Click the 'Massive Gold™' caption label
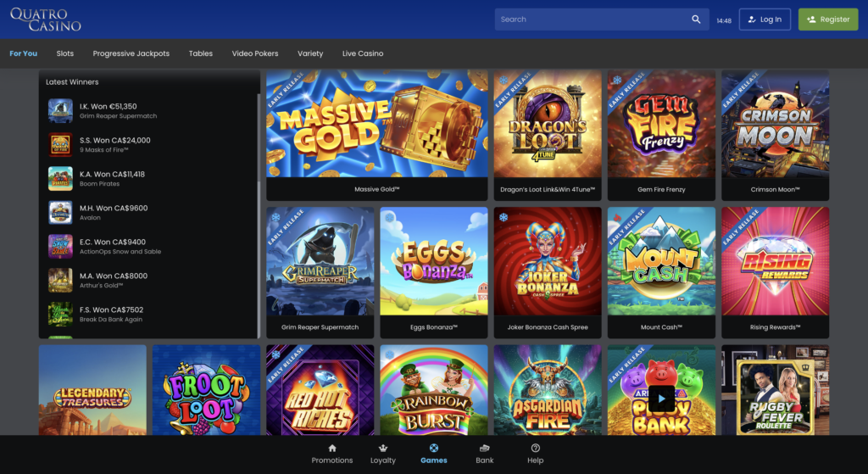 coord(377,189)
